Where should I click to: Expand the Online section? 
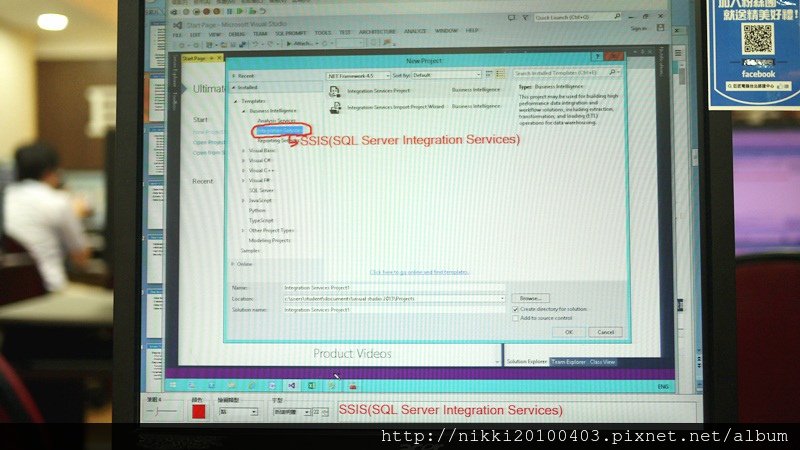click(x=233, y=264)
